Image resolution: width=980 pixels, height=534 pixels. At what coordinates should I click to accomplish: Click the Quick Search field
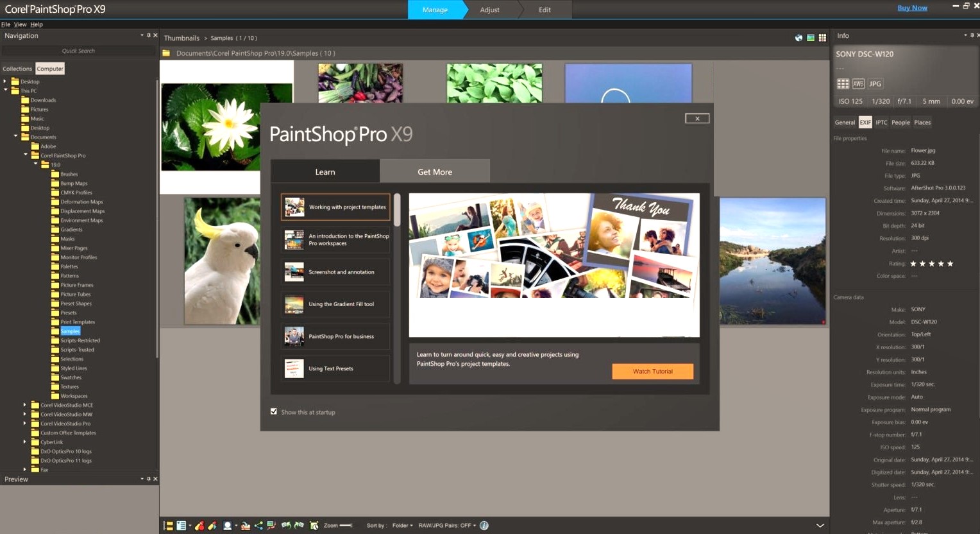tap(78, 51)
